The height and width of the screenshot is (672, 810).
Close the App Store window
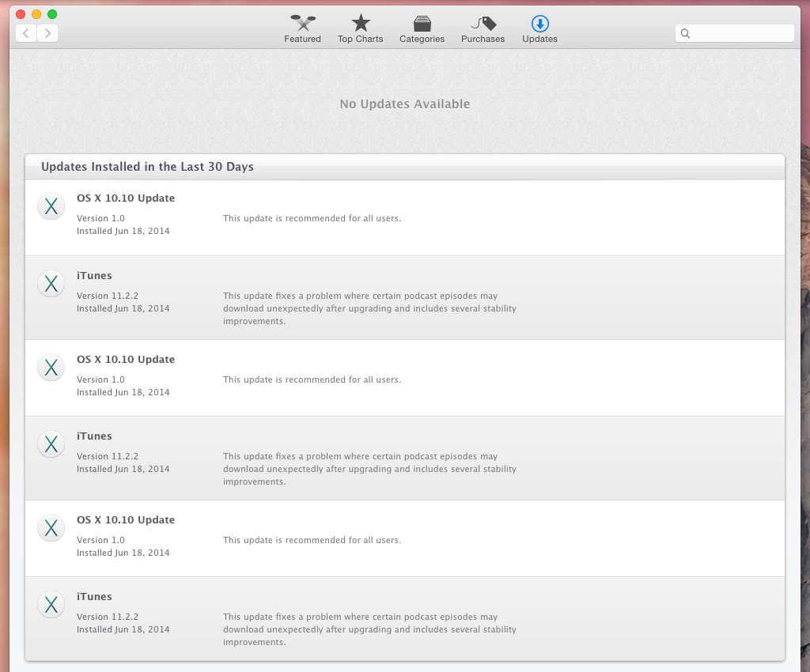pos(21,14)
